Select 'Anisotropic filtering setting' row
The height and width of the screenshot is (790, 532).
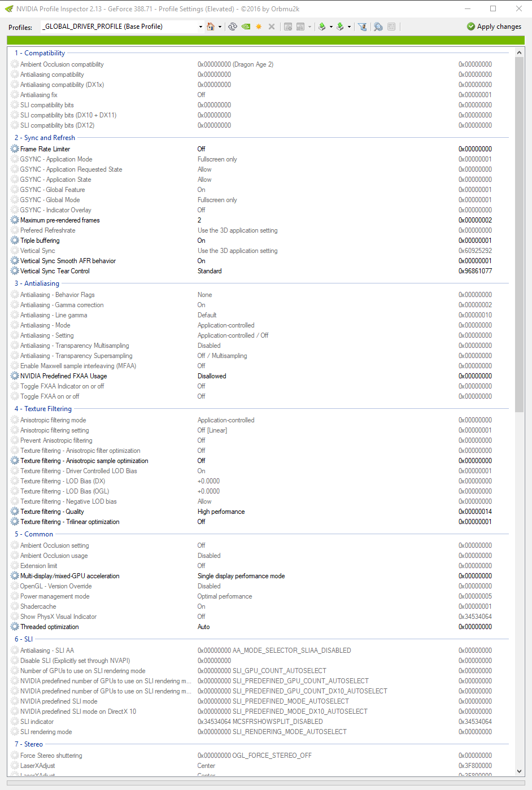[260, 430]
